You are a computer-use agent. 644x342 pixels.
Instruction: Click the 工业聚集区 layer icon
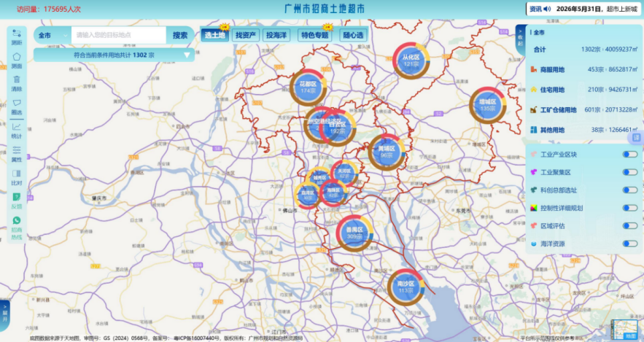click(x=534, y=172)
